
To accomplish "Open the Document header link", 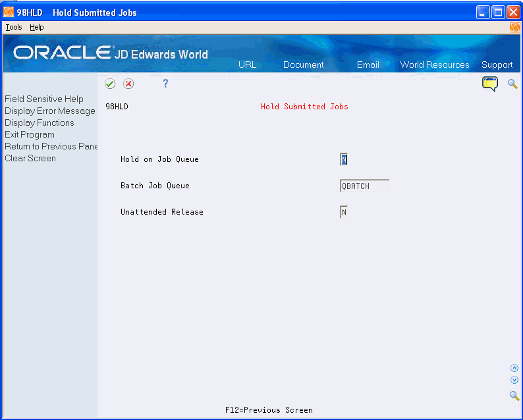I will point(303,65).
